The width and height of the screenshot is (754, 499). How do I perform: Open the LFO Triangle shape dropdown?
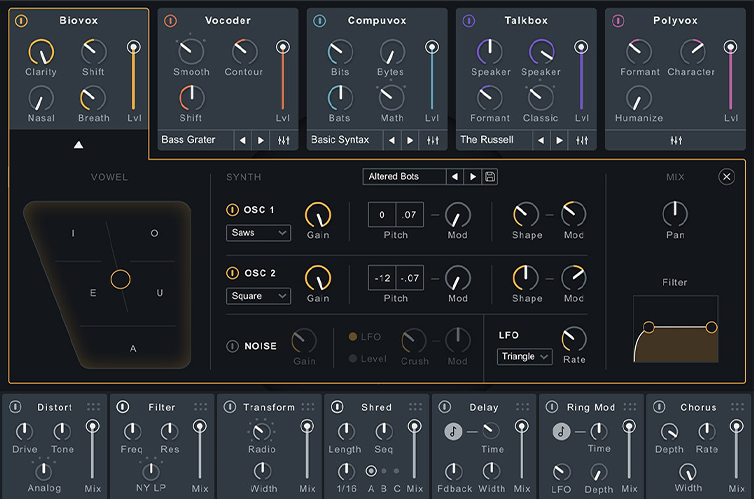click(525, 357)
